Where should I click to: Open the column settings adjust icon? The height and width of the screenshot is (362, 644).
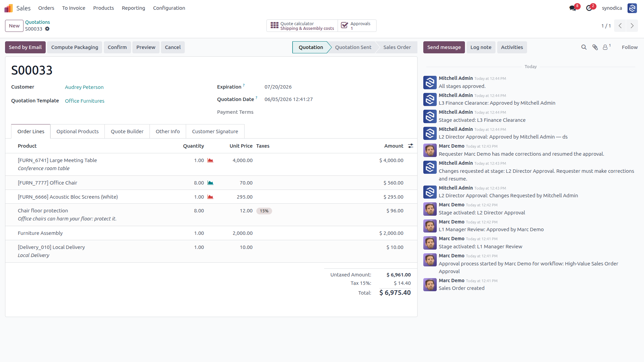click(x=411, y=146)
